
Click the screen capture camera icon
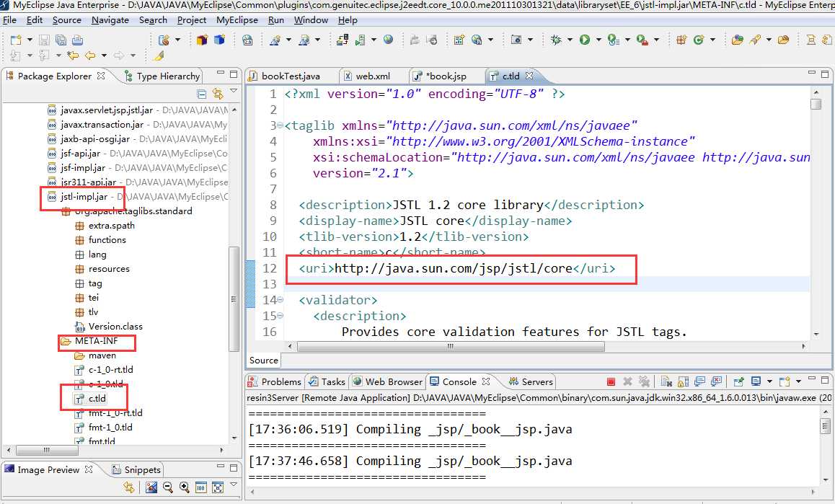click(516, 40)
